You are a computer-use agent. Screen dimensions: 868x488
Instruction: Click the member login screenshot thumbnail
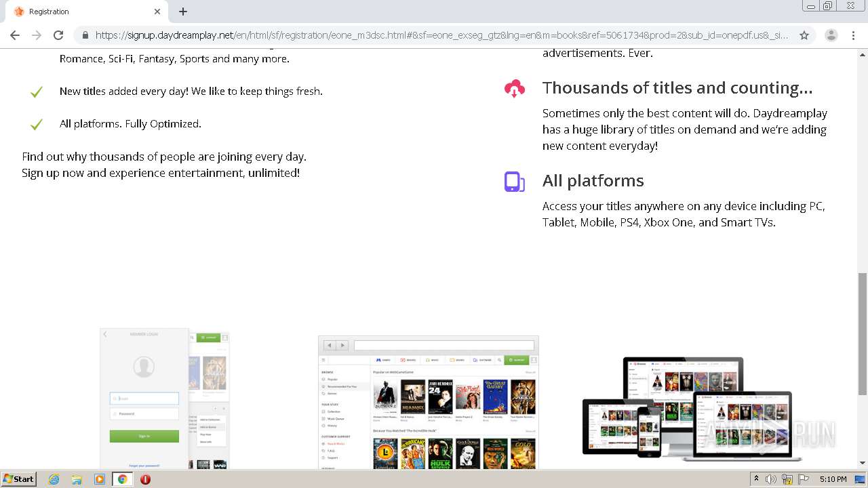165,399
